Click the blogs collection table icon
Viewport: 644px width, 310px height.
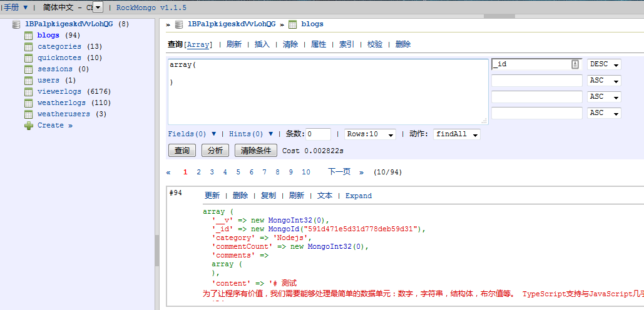[28, 36]
